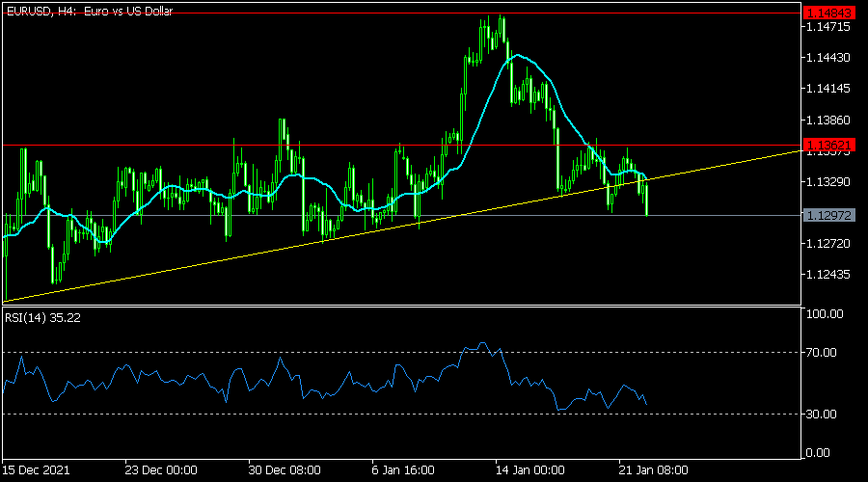Click the 1.14430 price axis value

(x=828, y=58)
